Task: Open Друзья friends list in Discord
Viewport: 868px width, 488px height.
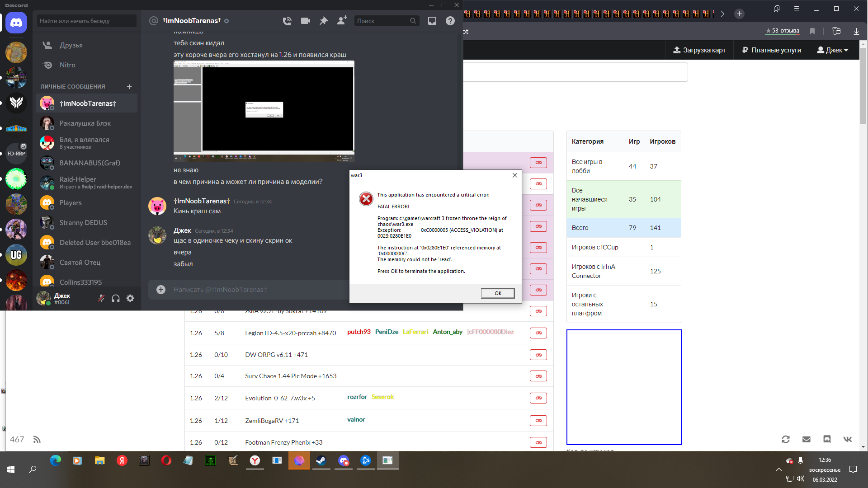Action: coord(71,45)
